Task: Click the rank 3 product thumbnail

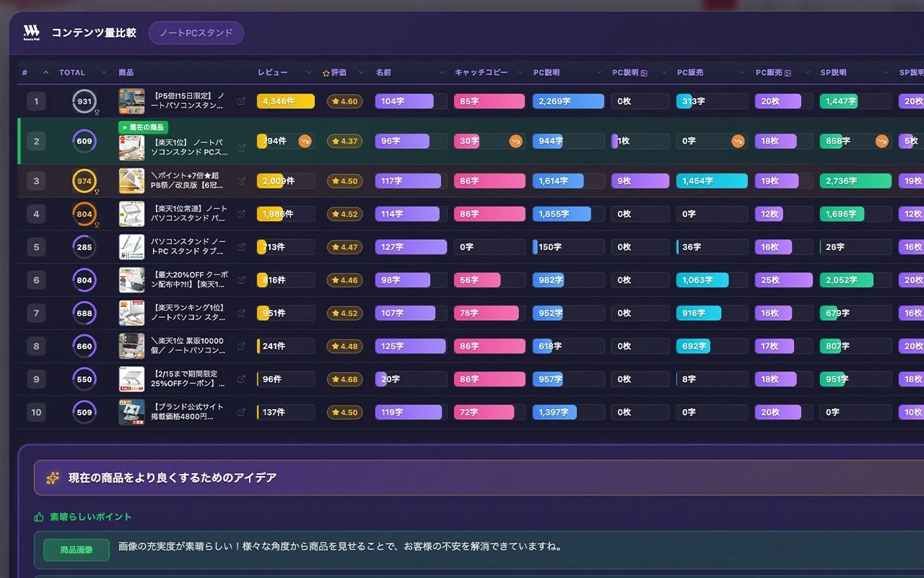Action: [131, 181]
